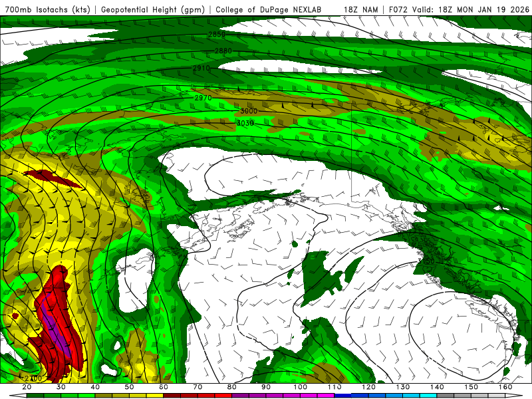Click the "18Z MON JAN 19 2026" valid time

[484, 9]
